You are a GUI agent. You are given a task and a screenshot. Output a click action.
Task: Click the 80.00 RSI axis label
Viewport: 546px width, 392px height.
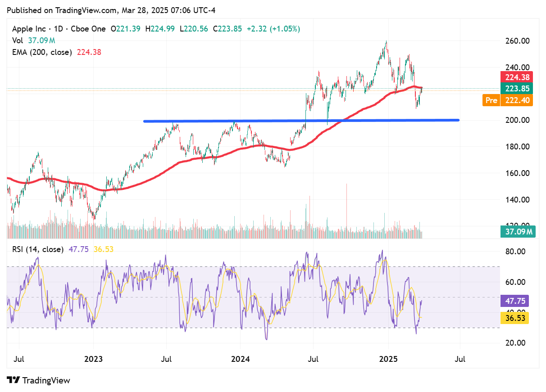coord(514,252)
